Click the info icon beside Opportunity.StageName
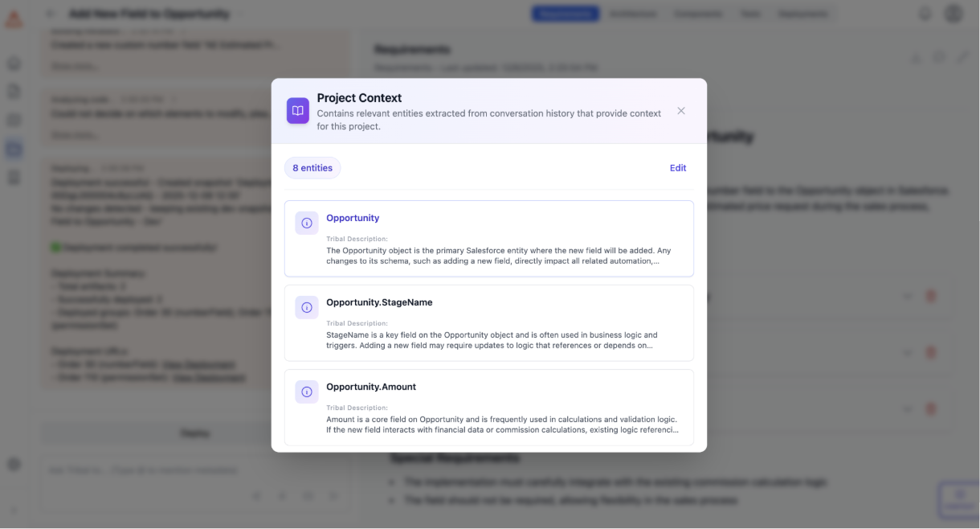The height and width of the screenshot is (529, 980). click(x=307, y=307)
